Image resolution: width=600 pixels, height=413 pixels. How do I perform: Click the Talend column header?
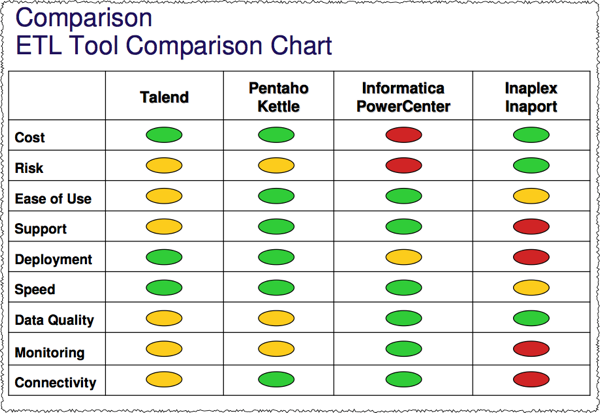164,98
